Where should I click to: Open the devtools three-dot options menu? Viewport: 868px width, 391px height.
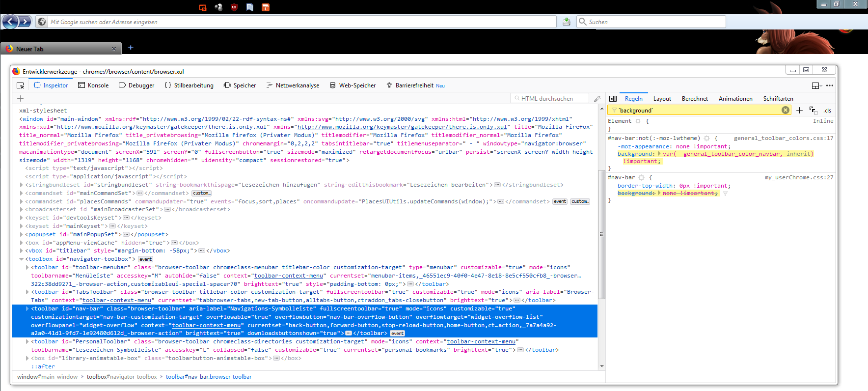(830, 85)
